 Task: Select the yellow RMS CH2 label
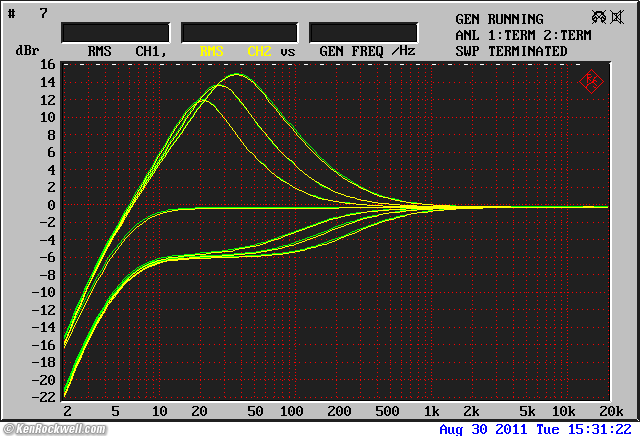coord(235,51)
